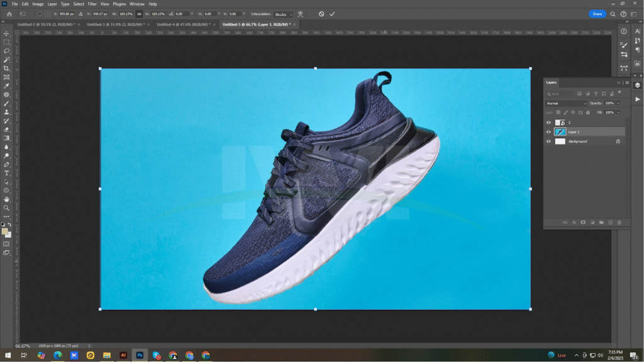
Task: Select the Rectangular Marquee tool
Action: tap(6, 42)
